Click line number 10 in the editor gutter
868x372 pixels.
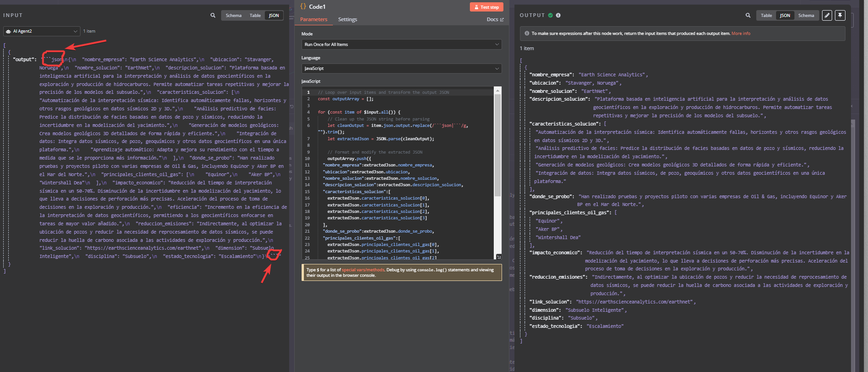(x=308, y=159)
